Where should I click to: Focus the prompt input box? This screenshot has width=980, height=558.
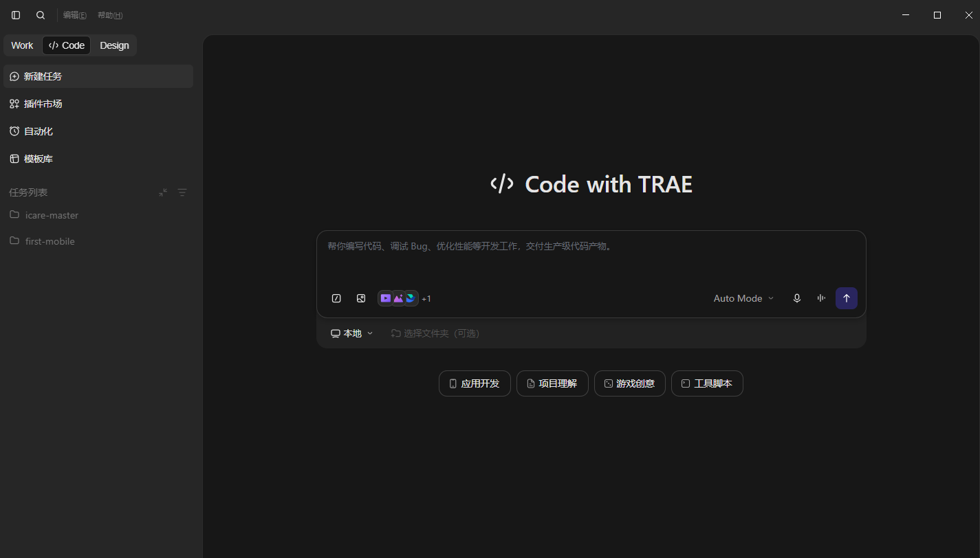(591, 256)
